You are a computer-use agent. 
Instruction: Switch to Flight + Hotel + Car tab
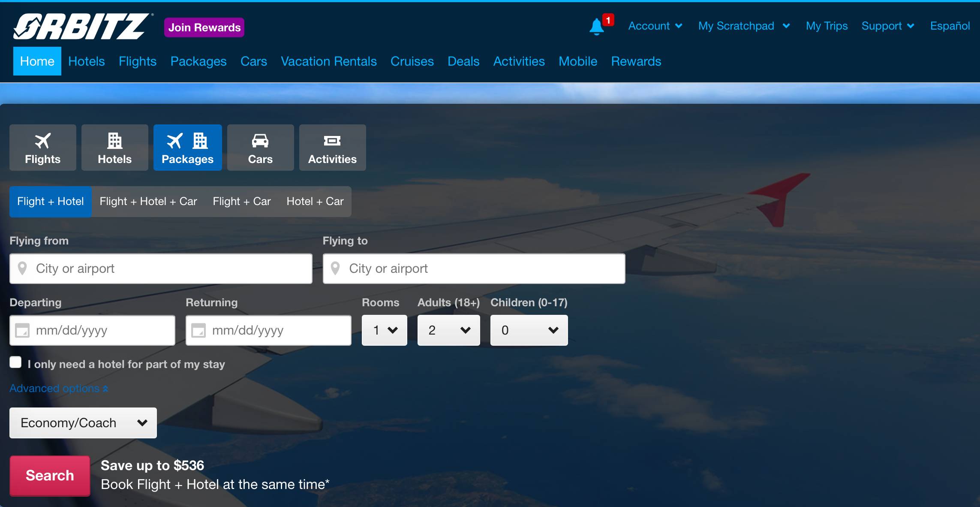tap(148, 202)
